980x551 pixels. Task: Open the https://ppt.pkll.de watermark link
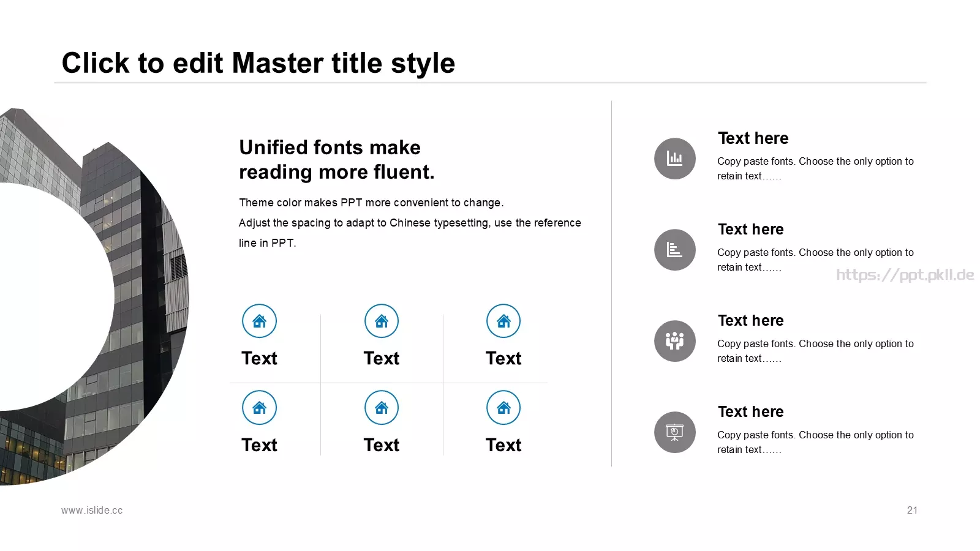click(x=905, y=275)
